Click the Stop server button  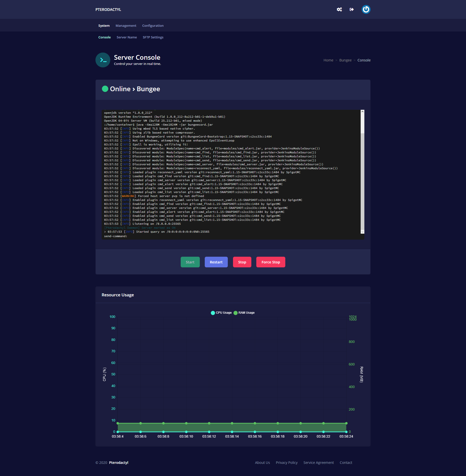click(242, 262)
